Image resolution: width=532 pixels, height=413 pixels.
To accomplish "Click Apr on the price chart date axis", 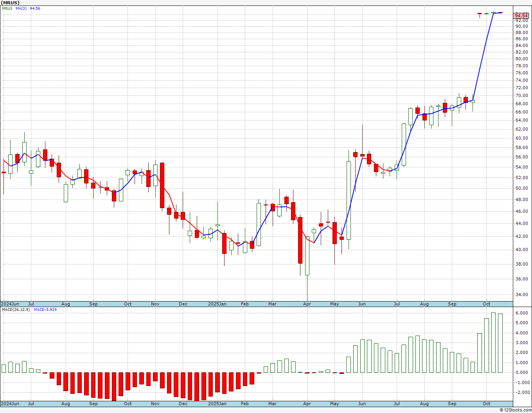I will [307, 304].
